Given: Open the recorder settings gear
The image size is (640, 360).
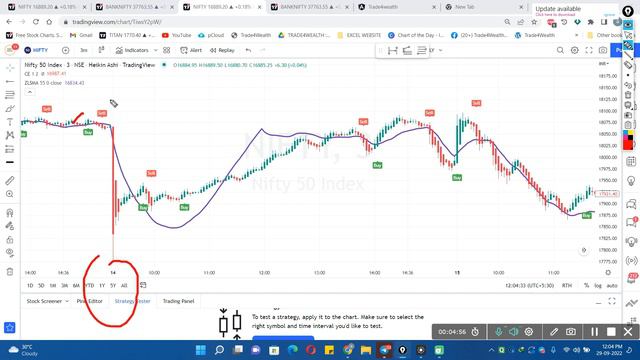Looking at the screenshot, I should [529, 332].
